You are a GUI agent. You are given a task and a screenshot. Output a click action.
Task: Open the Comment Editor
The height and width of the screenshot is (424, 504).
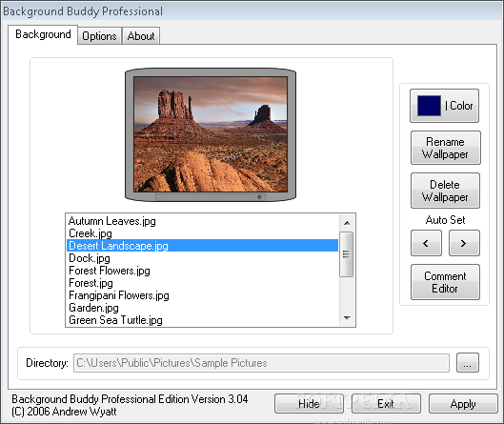point(445,282)
